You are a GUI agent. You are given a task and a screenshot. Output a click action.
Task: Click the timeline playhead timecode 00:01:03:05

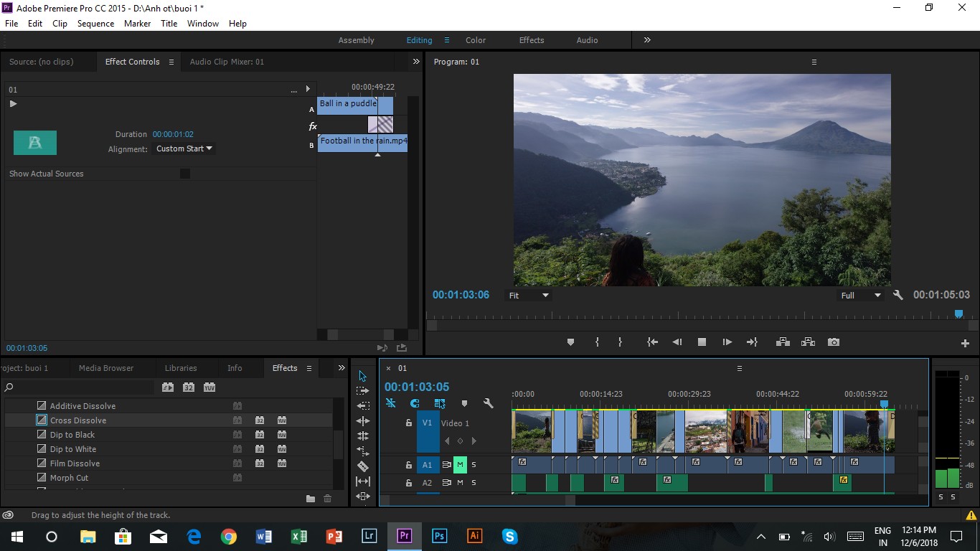[417, 387]
